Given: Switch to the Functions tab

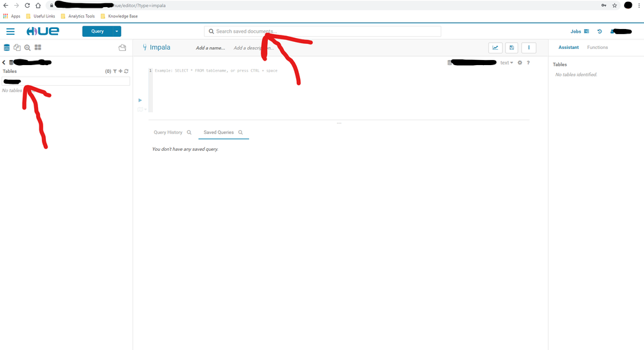Looking at the screenshot, I should 597,47.
